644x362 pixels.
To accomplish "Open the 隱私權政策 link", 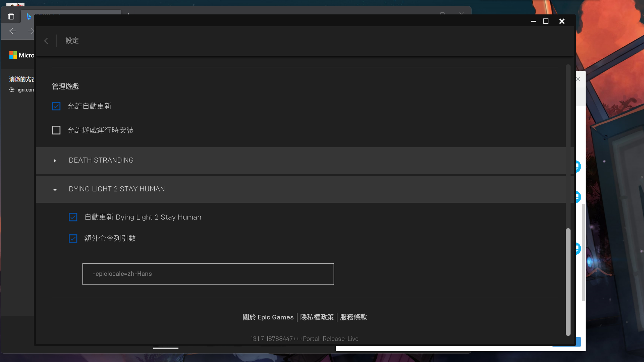I will (x=317, y=317).
